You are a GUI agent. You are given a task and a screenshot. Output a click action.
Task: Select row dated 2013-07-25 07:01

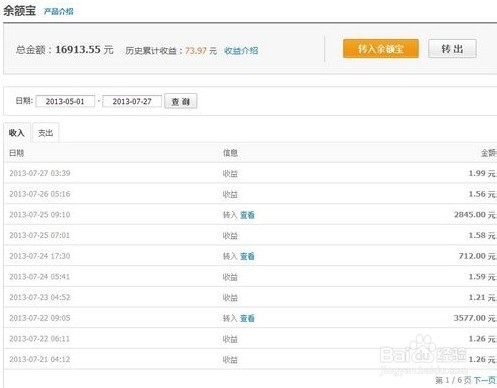click(x=250, y=235)
